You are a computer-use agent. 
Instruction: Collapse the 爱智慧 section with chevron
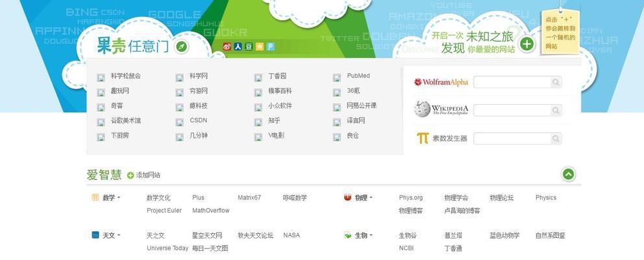pyautogui.click(x=569, y=174)
